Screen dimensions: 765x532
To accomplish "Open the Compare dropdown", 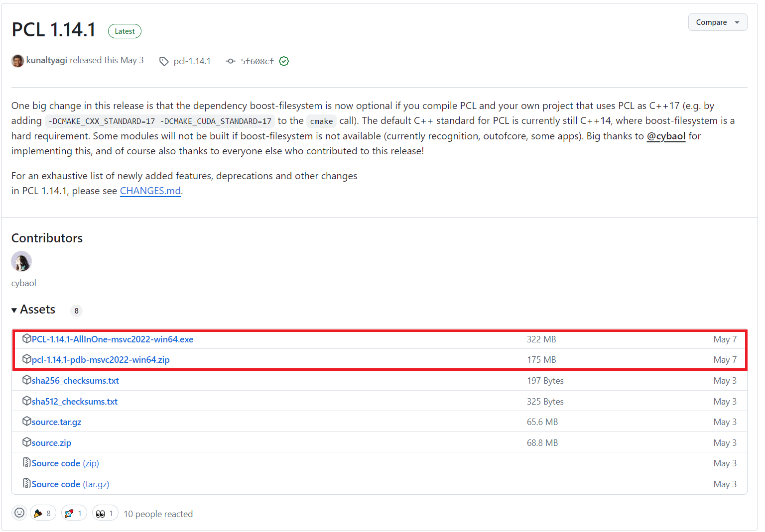I will click(x=717, y=22).
